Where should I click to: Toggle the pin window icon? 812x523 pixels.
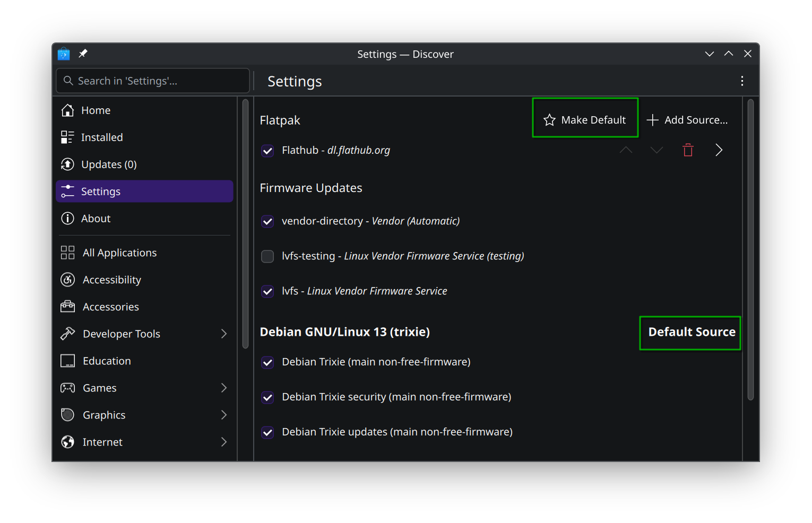83,54
